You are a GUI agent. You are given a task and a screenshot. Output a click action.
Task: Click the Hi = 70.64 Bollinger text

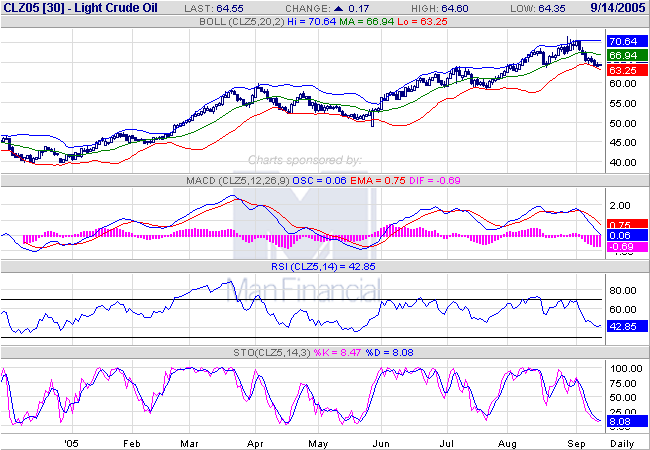pos(312,22)
